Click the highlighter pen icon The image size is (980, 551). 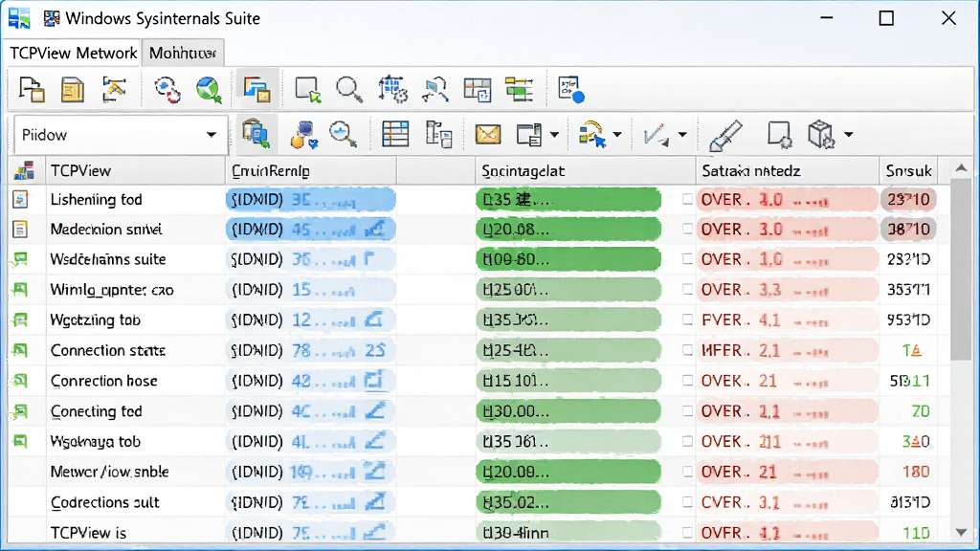point(725,136)
